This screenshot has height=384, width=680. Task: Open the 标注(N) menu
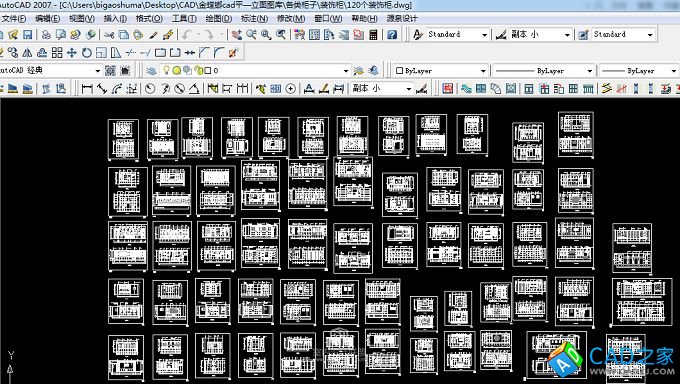(x=254, y=19)
